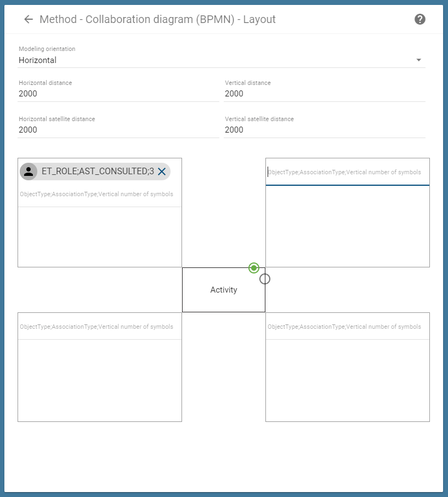Remove the ET_ROLE;AST_CONSULTED;3 chip with the X
This screenshot has height=497, width=448.
[x=161, y=171]
